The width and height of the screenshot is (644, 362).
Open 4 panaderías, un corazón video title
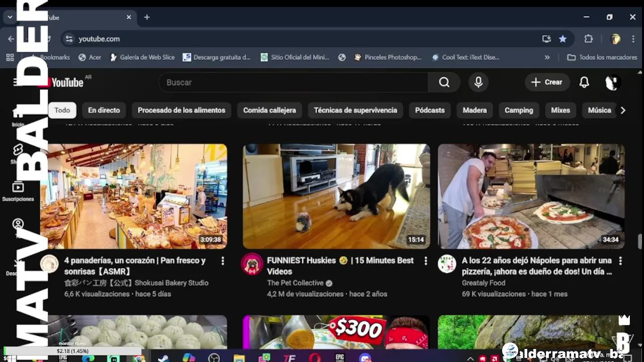click(135, 266)
